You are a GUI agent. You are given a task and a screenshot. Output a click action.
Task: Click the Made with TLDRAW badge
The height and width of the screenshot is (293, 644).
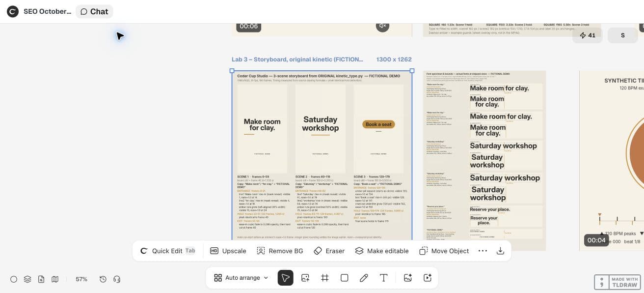[x=617, y=282]
